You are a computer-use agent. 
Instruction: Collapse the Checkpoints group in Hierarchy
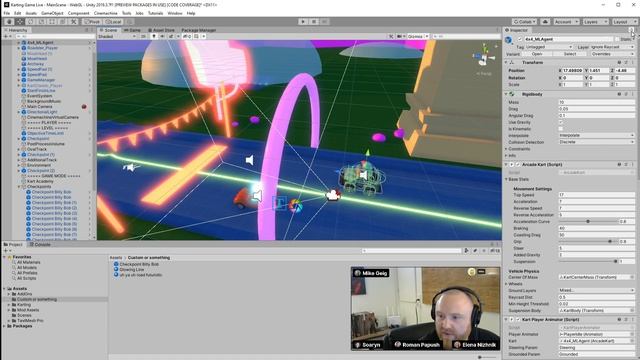tap(19, 187)
